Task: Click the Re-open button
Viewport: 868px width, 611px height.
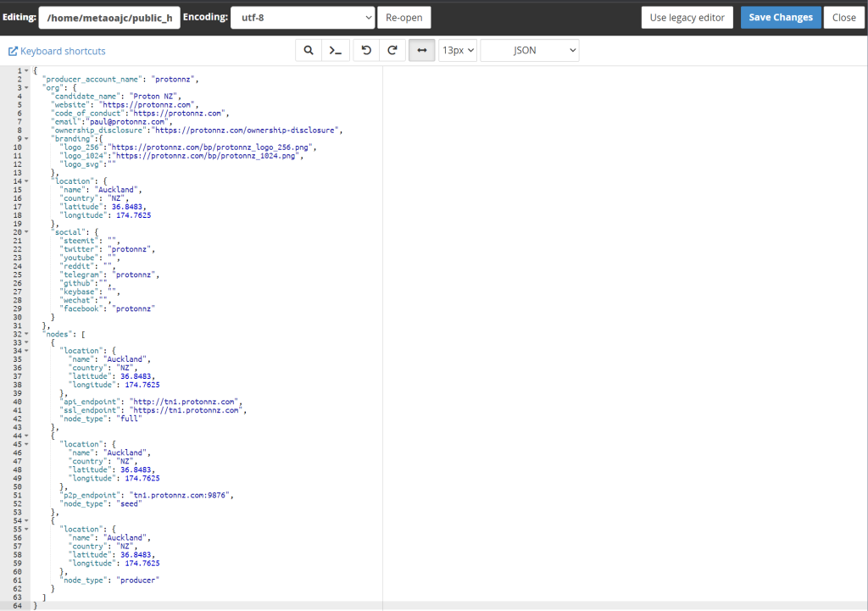Action: click(404, 18)
